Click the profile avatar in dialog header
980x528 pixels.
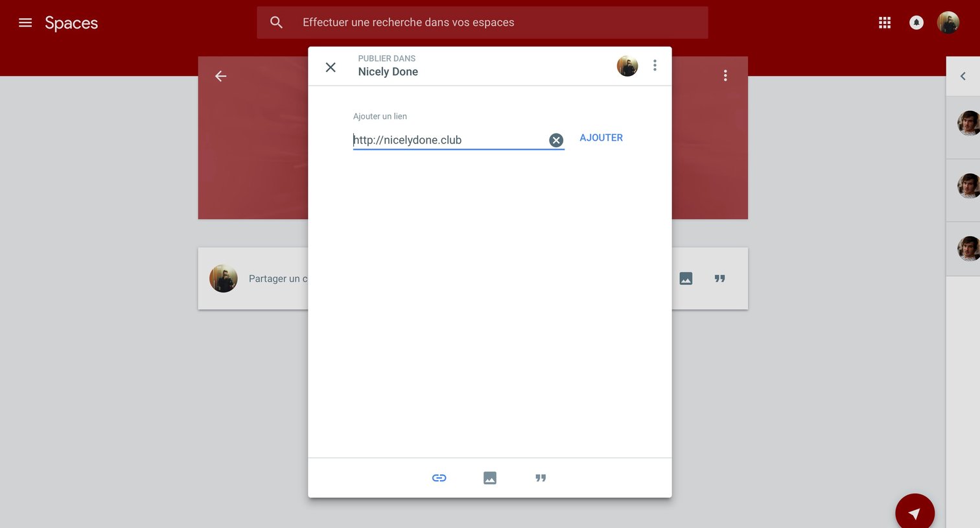[x=627, y=66]
